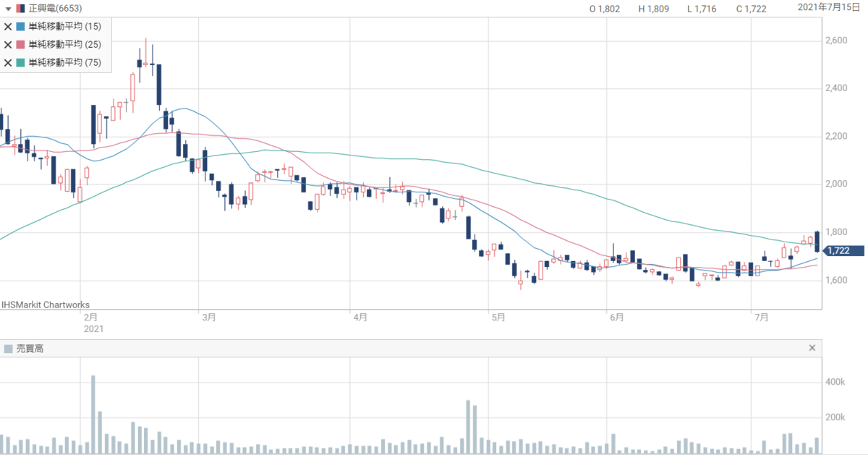This screenshot has height=455, width=868.
Task: Click the 2021 year label under 2月
Action: [94, 328]
